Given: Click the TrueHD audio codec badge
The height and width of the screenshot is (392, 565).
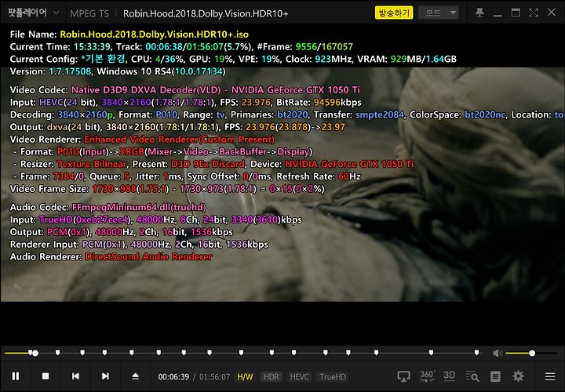Looking at the screenshot, I should coord(333,377).
